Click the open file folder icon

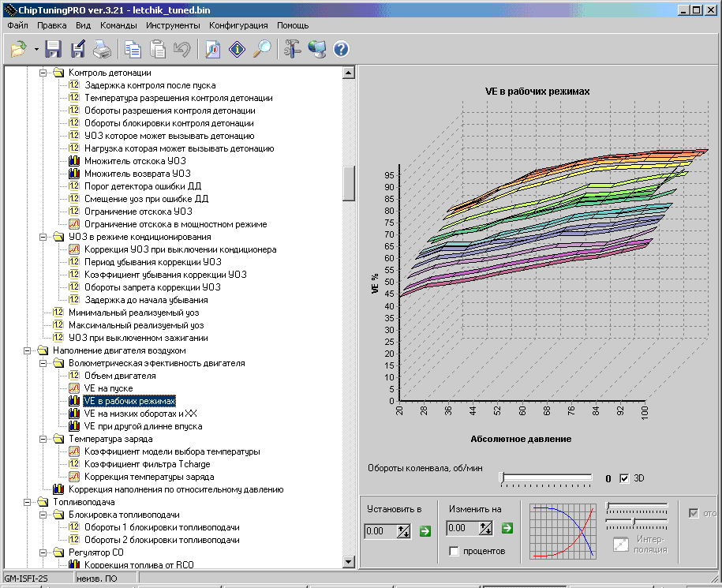(18, 50)
